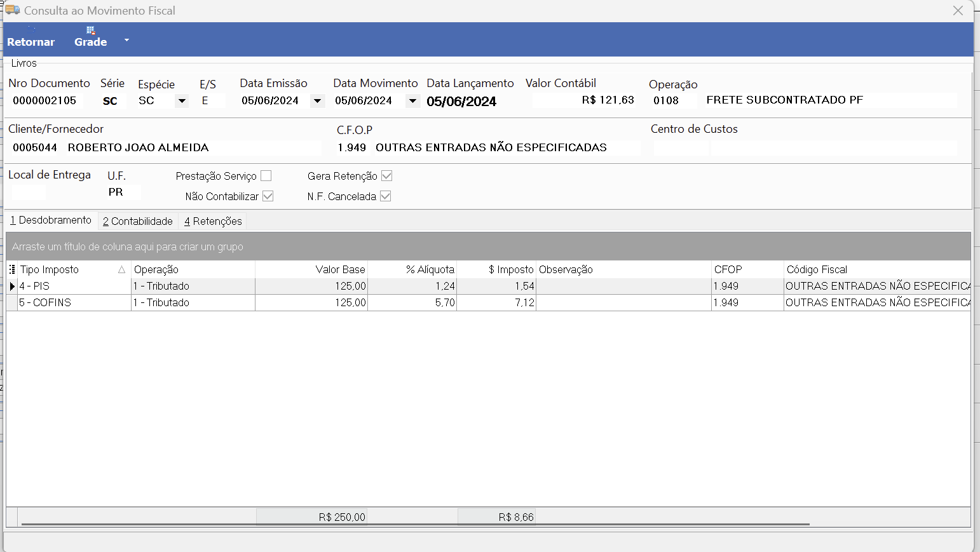Click the Tipo Imposto sort arrow
The width and height of the screenshot is (980, 552).
pyautogui.click(x=121, y=269)
